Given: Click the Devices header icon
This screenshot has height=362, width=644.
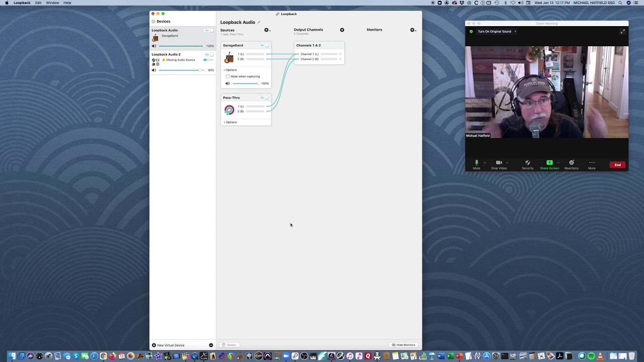Looking at the screenshot, I should tap(153, 22).
